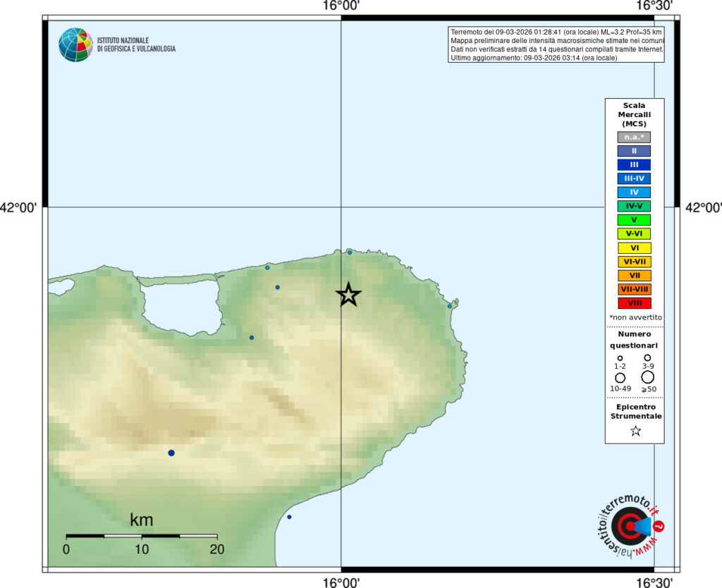Click the yellow VI intensity swatch
This screenshot has height=588, width=722.
(634, 247)
